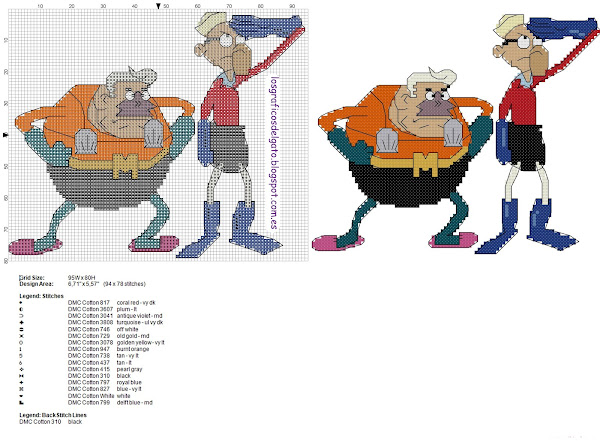The image size is (600, 441).
Task: Click the stitch symbol beside DMC Cotton 799
Action: 21,402
